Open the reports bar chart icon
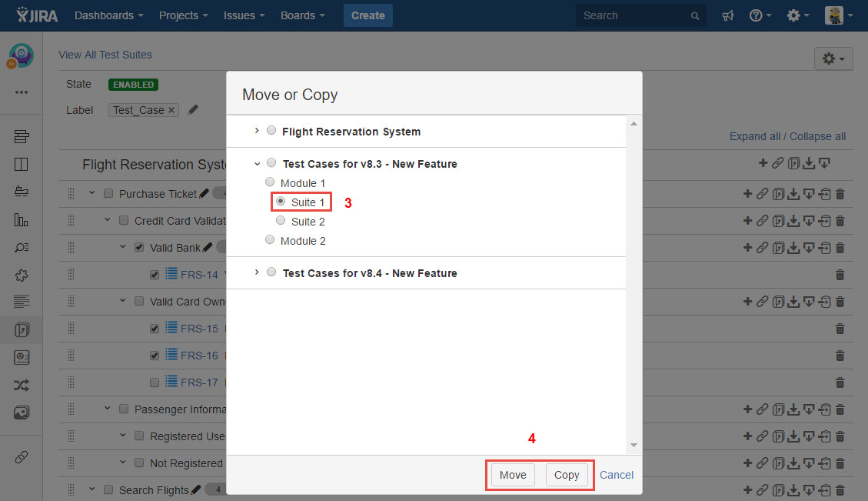868x501 pixels. (22, 220)
